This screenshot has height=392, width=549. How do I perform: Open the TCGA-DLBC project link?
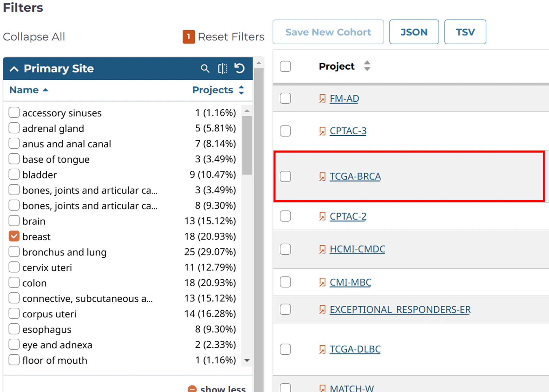click(355, 349)
